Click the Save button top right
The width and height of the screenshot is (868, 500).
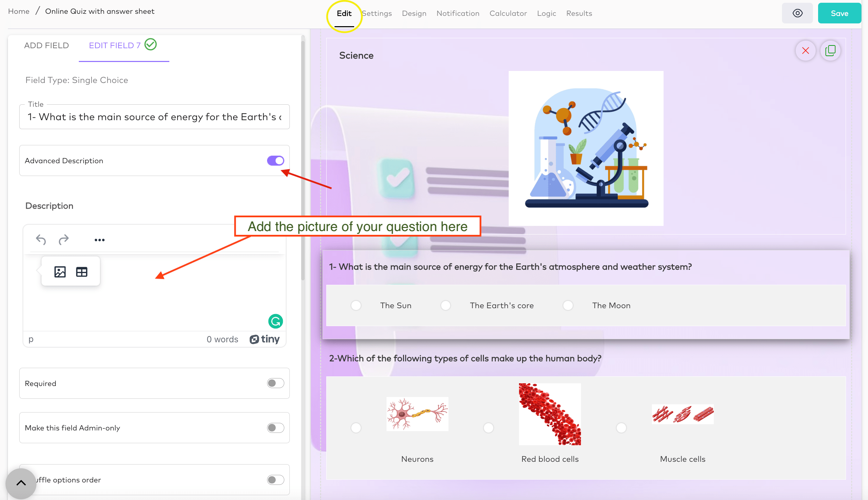(838, 12)
